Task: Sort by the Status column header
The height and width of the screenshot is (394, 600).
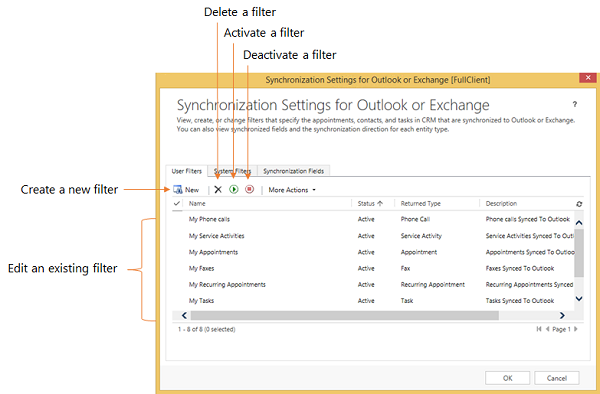Action: (370, 204)
